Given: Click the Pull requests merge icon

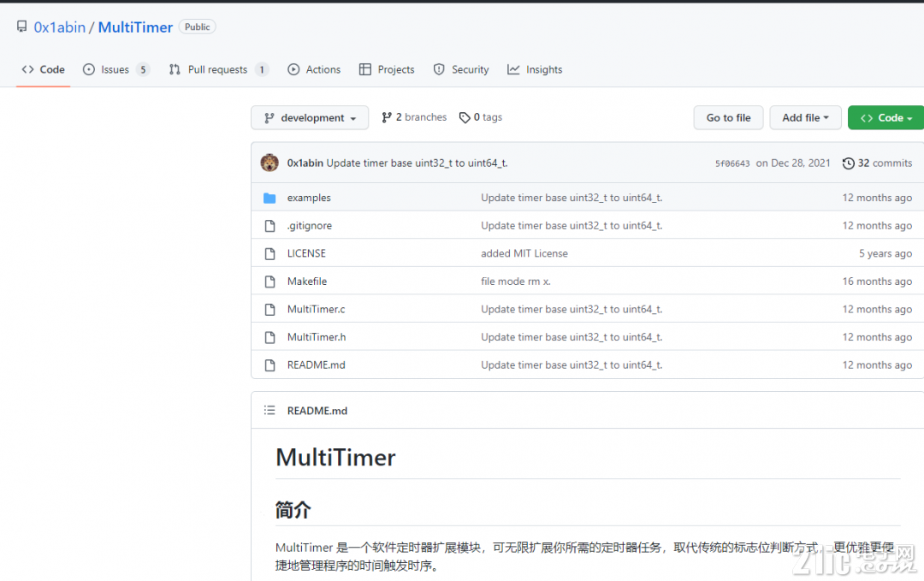Looking at the screenshot, I should 175,69.
